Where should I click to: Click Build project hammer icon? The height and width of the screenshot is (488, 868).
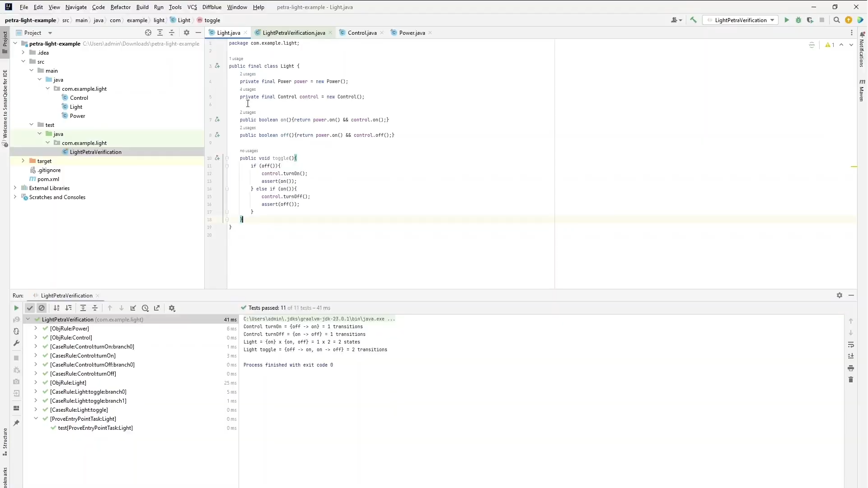pyautogui.click(x=694, y=20)
